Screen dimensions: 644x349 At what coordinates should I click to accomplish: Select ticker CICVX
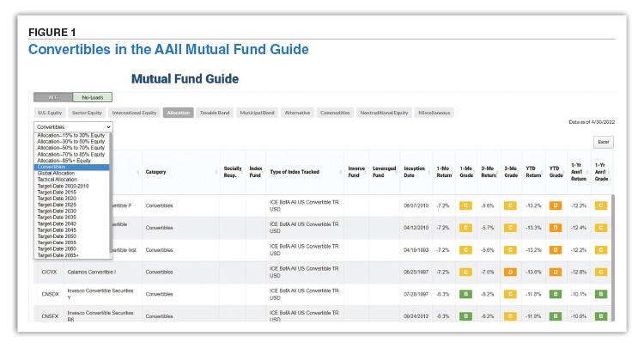(x=49, y=272)
